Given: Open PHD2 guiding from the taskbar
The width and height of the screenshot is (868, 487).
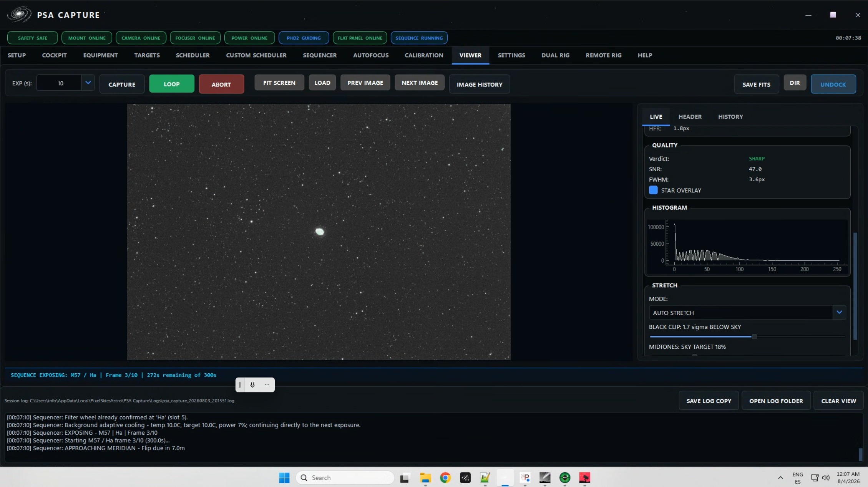Looking at the screenshot, I should pyautogui.click(x=565, y=478).
